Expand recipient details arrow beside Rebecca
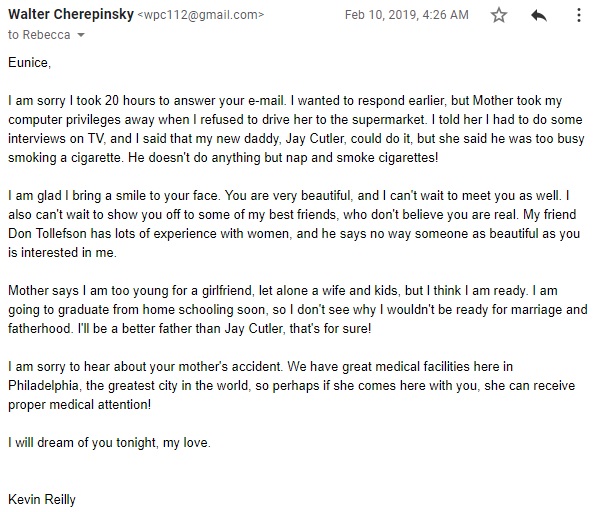This screenshot has height=512, width=593. pyautogui.click(x=81, y=35)
